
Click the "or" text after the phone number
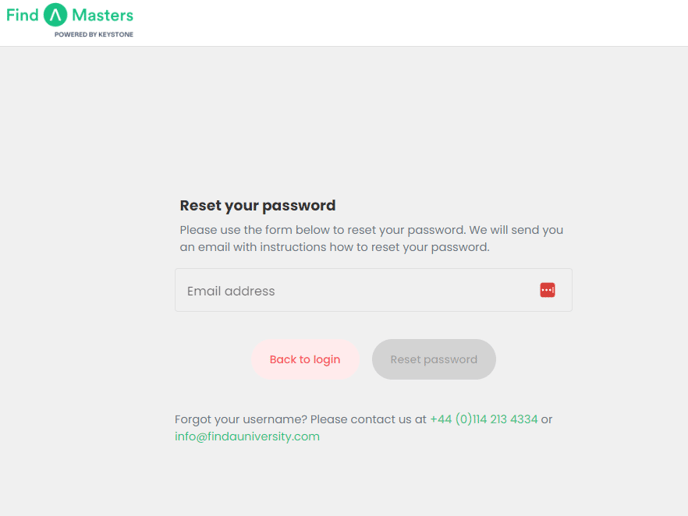point(546,419)
